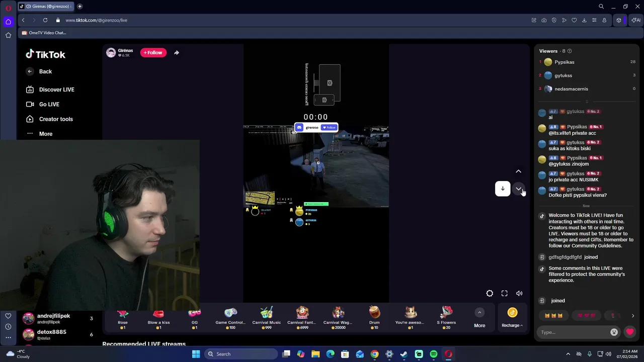Send a Rose gift
This screenshot has height=362, width=644.
tap(123, 318)
